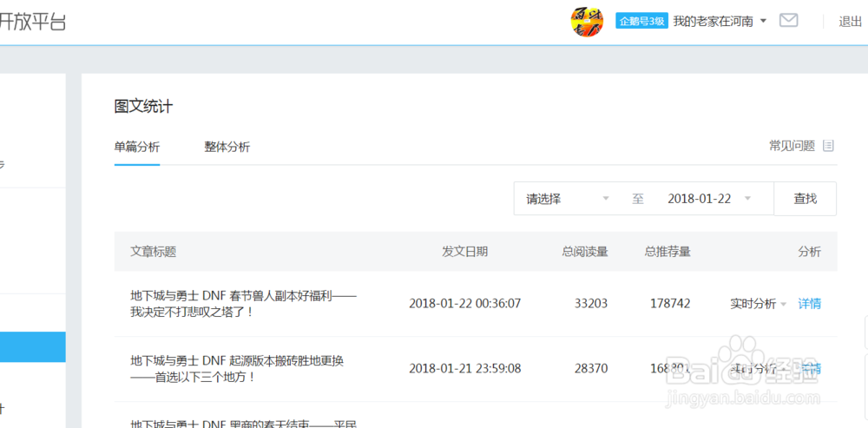Switch to the 整体分析 tab
The image size is (868, 428).
coord(227,147)
